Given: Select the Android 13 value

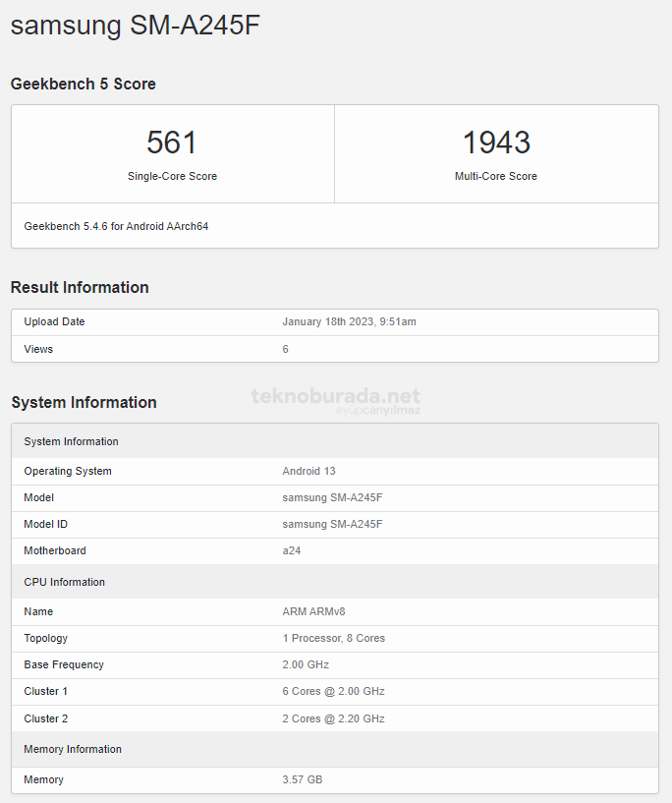Looking at the screenshot, I should [x=308, y=471].
